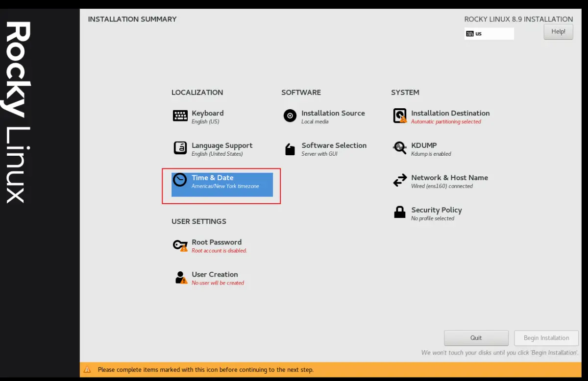The height and width of the screenshot is (381, 588).
Task: Click 'Wired (ens160) connected' text
Action: [x=442, y=187]
